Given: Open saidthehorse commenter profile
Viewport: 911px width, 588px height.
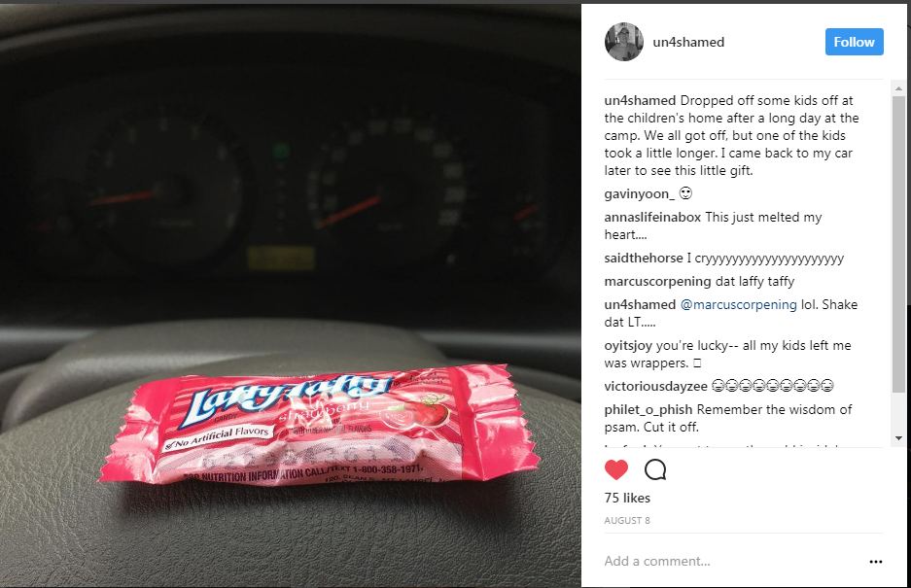Looking at the screenshot, I should [644, 258].
